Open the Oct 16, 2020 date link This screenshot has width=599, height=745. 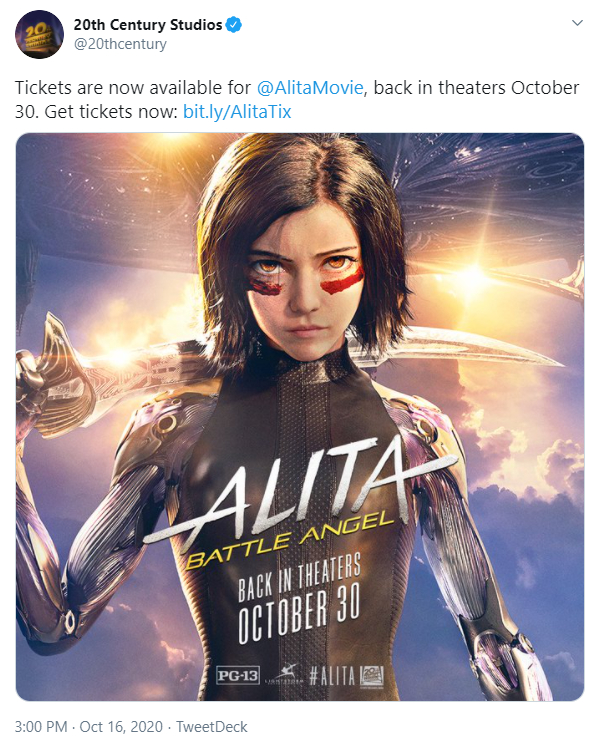tap(121, 726)
